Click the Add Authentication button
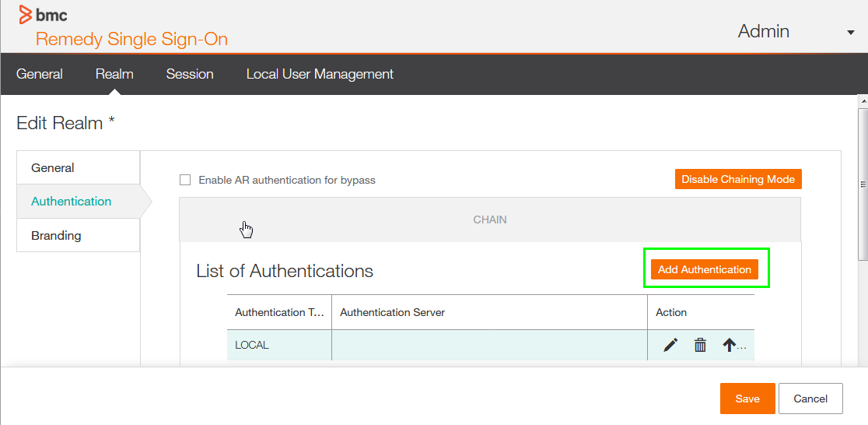Image resolution: width=868 pixels, height=425 pixels. point(704,269)
